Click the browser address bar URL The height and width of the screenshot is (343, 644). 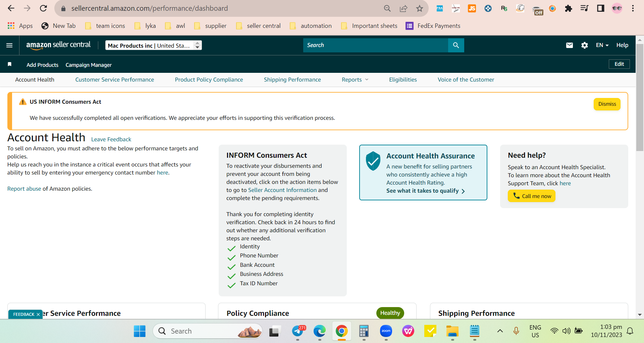tap(150, 8)
